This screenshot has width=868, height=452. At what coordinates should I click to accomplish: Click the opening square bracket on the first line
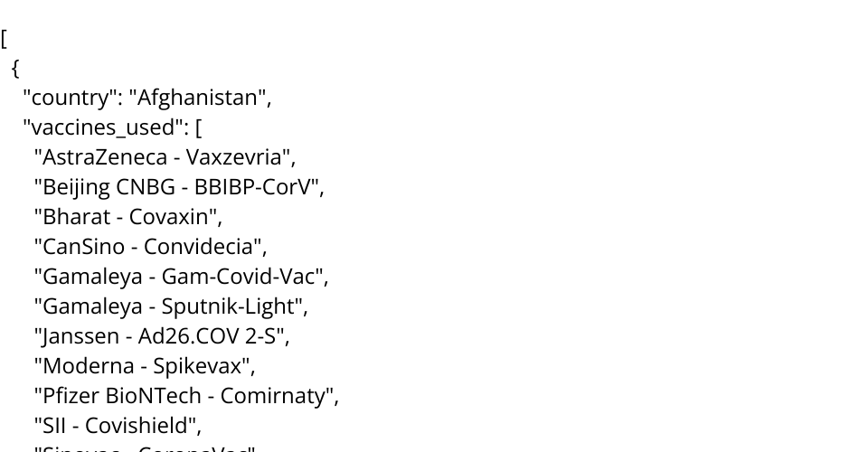coord(5,39)
